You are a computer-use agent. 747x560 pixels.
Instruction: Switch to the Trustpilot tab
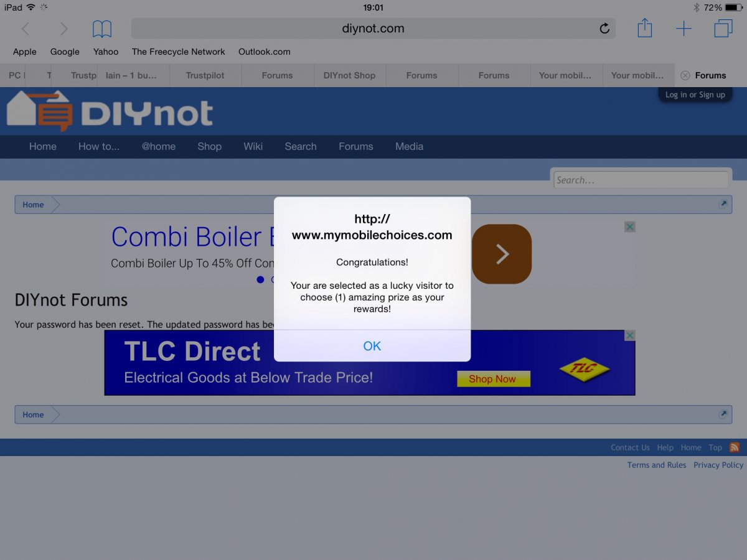pos(205,75)
